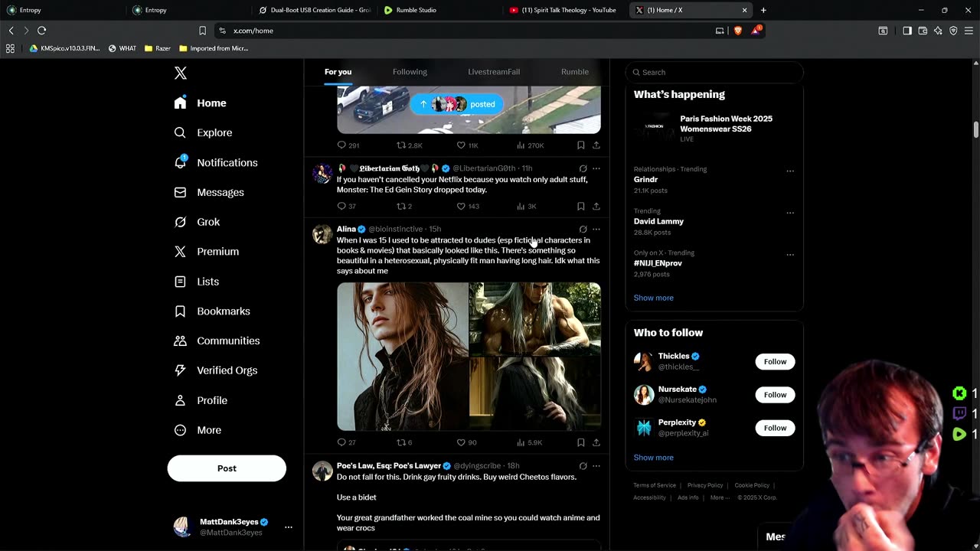Follow the Perplexity account

pyautogui.click(x=775, y=428)
